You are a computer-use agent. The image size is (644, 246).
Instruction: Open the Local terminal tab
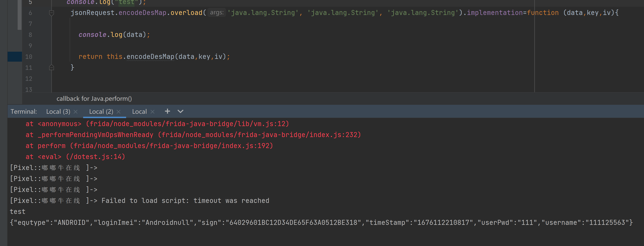(139, 112)
